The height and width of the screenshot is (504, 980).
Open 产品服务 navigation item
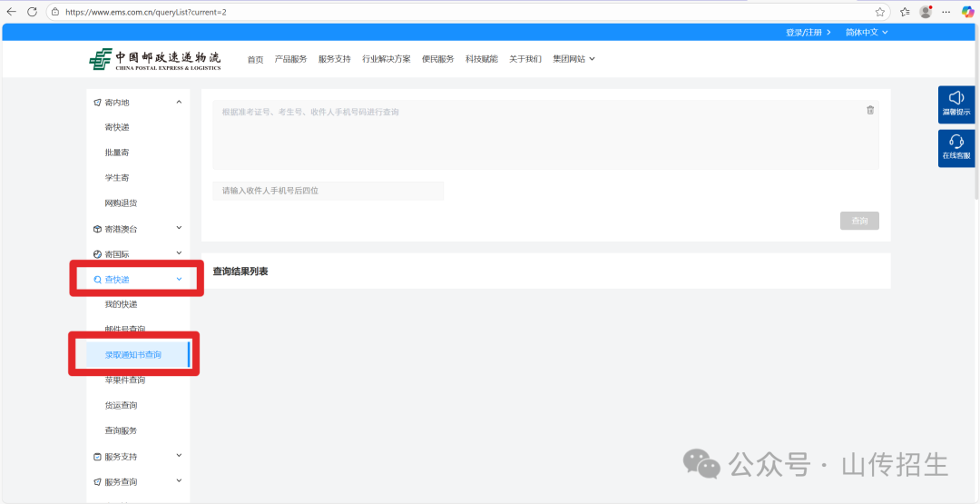click(x=290, y=59)
